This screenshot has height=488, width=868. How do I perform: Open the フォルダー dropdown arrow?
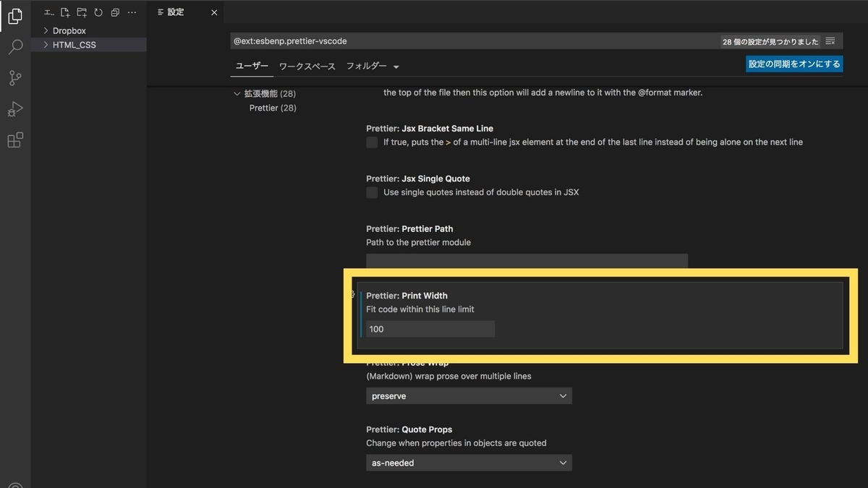[x=396, y=67]
